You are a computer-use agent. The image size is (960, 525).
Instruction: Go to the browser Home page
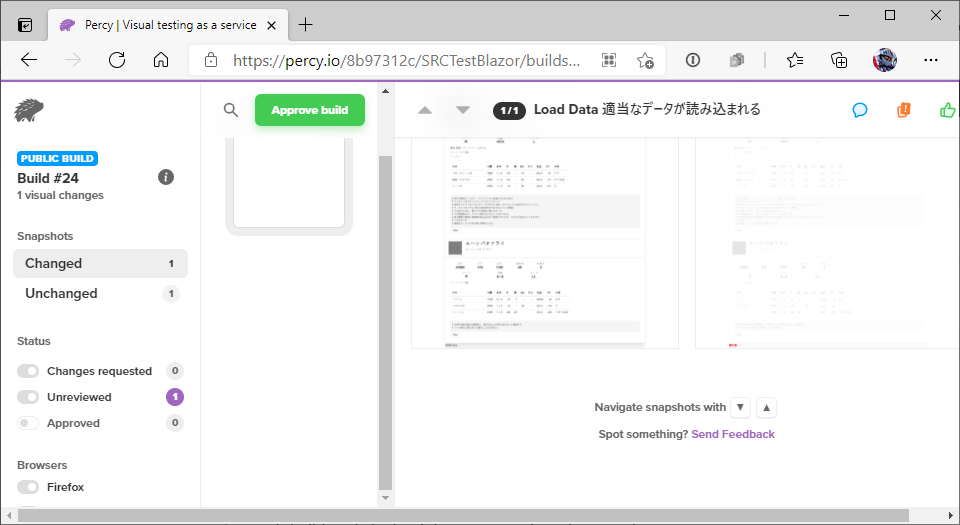coord(161,60)
